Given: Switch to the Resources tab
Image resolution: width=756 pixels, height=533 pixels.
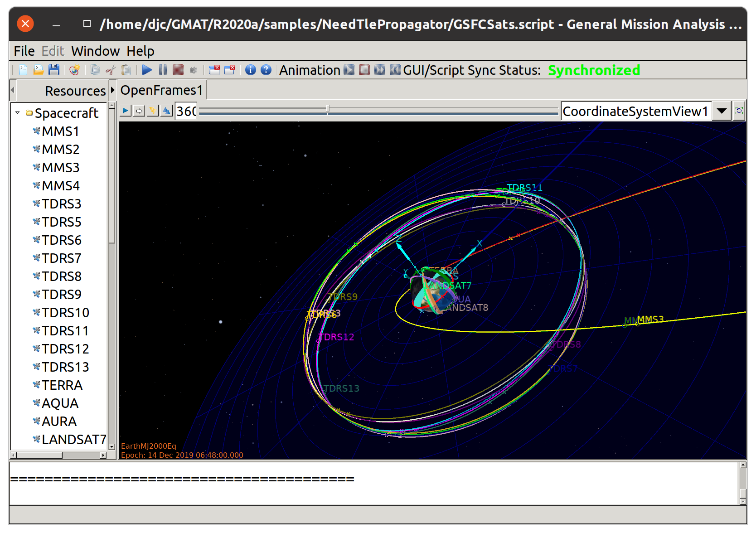Looking at the screenshot, I should (x=75, y=91).
